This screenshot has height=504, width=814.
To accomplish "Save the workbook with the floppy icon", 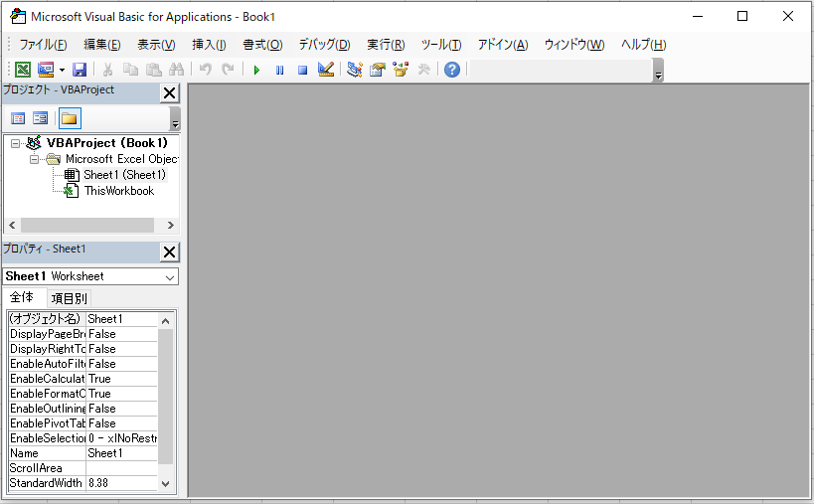I will point(80,69).
